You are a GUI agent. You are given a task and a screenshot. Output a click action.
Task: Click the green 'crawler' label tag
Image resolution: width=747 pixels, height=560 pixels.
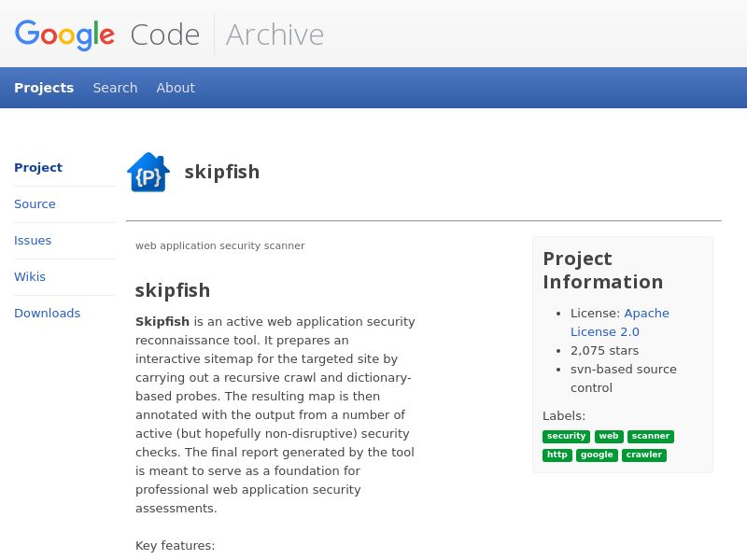644,455
